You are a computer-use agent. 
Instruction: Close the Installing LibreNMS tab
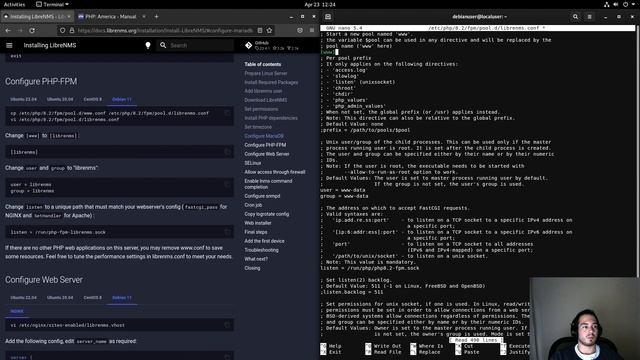(x=69, y=17)
